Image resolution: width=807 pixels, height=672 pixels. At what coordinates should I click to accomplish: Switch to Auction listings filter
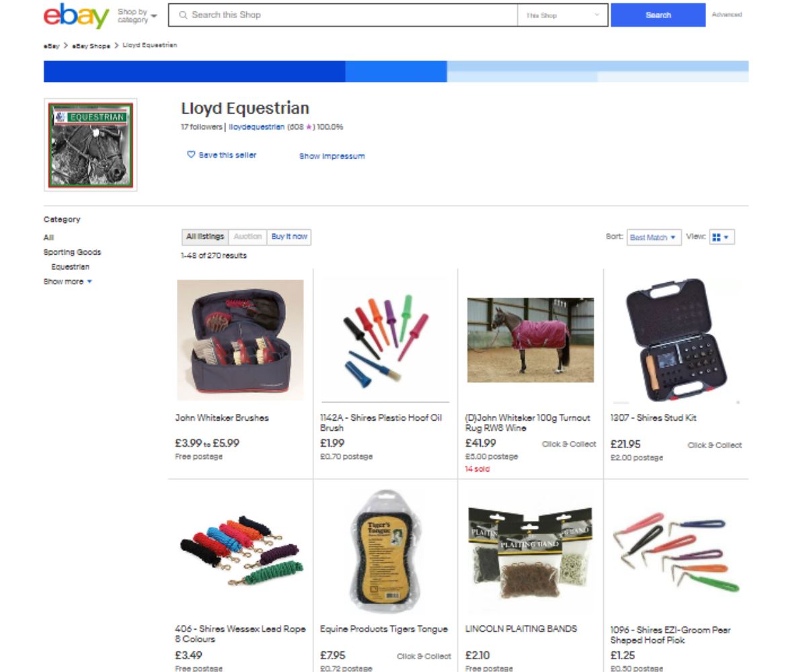point(247,237)
